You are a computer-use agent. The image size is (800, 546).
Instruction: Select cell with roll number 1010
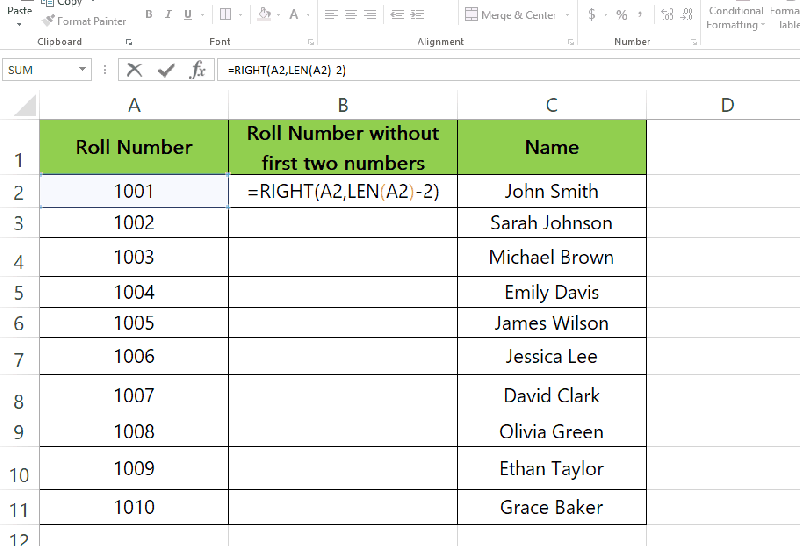click(x=134, y=507)
